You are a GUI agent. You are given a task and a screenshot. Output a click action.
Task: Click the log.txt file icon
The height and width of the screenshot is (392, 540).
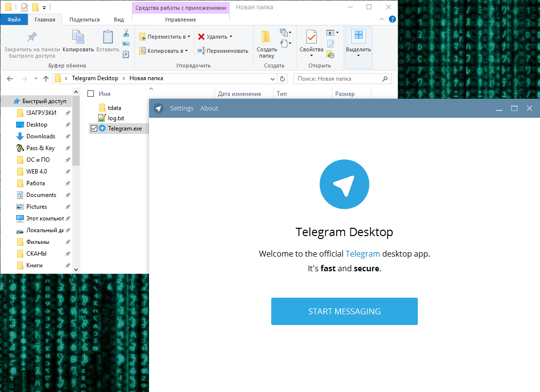pyautogui.click(x=102, y=118)
